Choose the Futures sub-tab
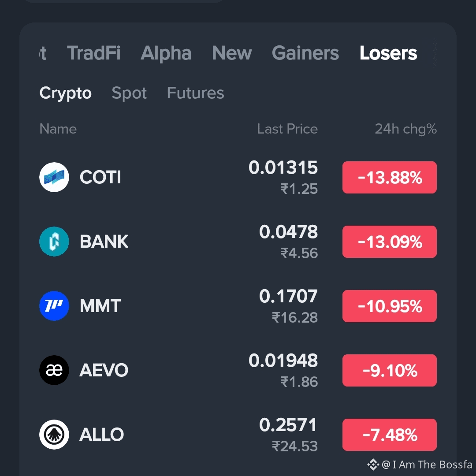Image resolution: width=476 pixels, height=476 pixels. (x=196, y=93)
